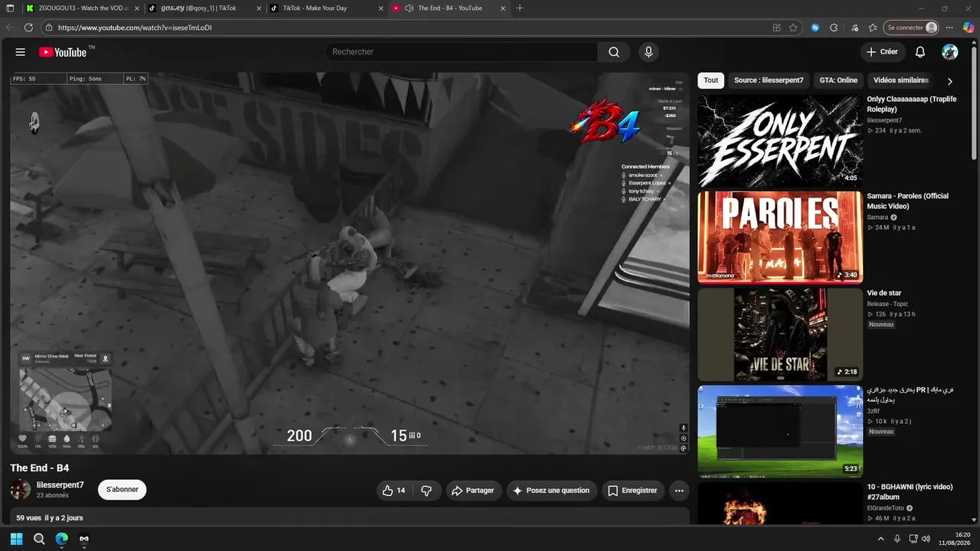
Task: Open Onlyy Claaaaaaaap (Traplife Roleplay) title
Action: [912, 104]
